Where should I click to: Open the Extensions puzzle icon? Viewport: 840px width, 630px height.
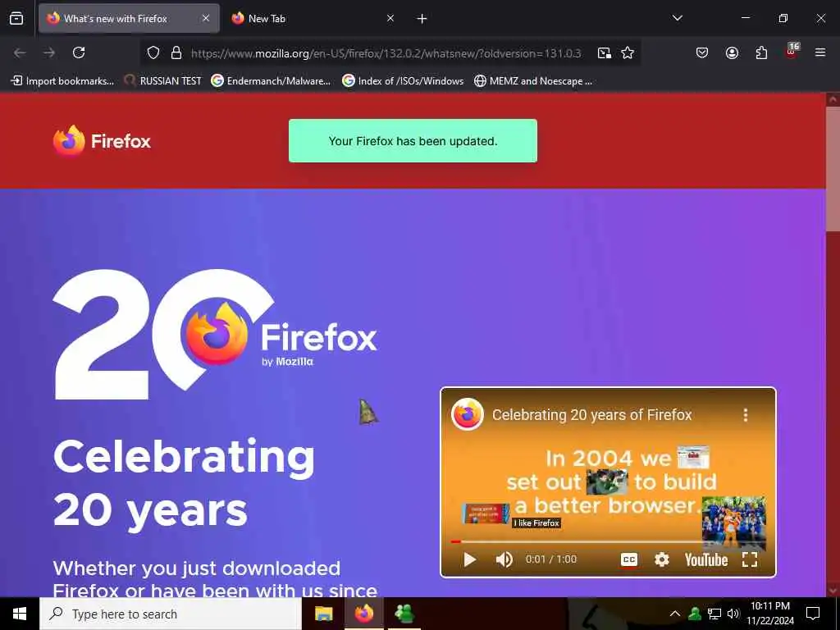coord(761,52)
